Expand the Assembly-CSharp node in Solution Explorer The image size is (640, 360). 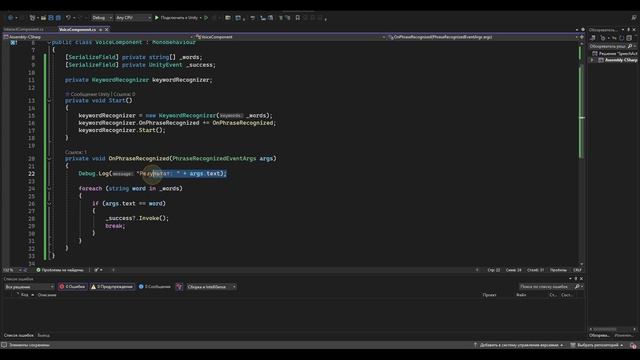pos(592,60)
